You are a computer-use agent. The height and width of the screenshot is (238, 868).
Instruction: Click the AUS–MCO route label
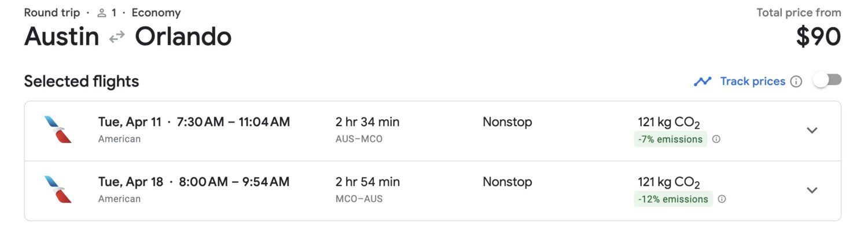(x=359, y=139)
